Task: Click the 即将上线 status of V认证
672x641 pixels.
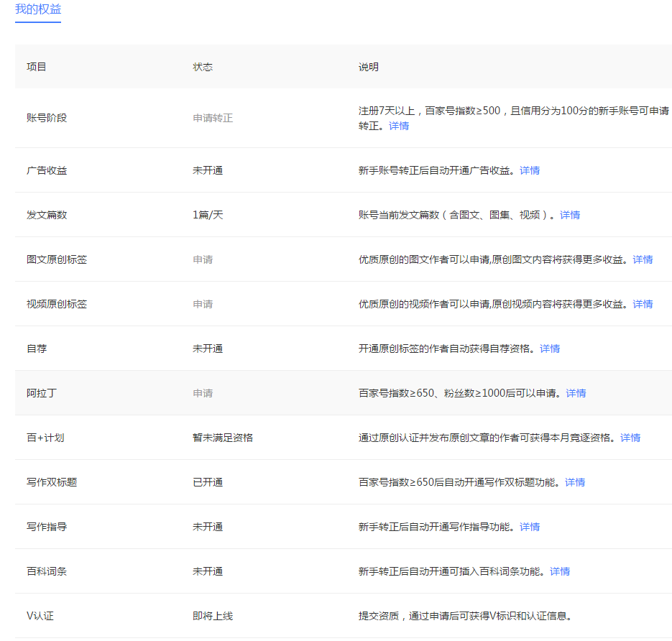Action: click(x=211, y=616)
